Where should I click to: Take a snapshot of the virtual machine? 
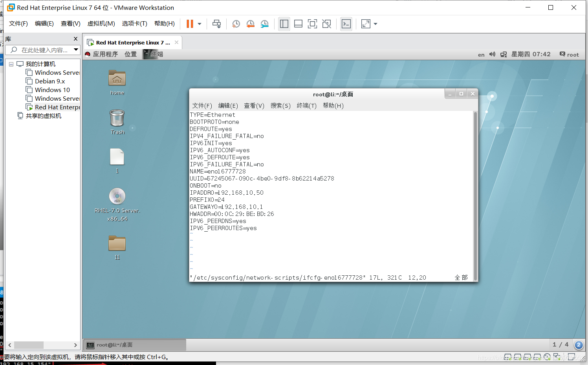[236, 24]
